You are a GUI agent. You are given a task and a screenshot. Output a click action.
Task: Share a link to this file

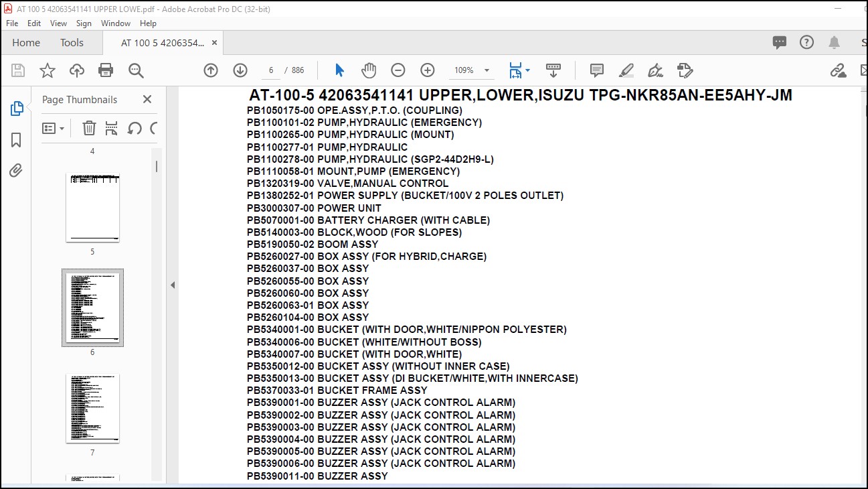[838, 70]
